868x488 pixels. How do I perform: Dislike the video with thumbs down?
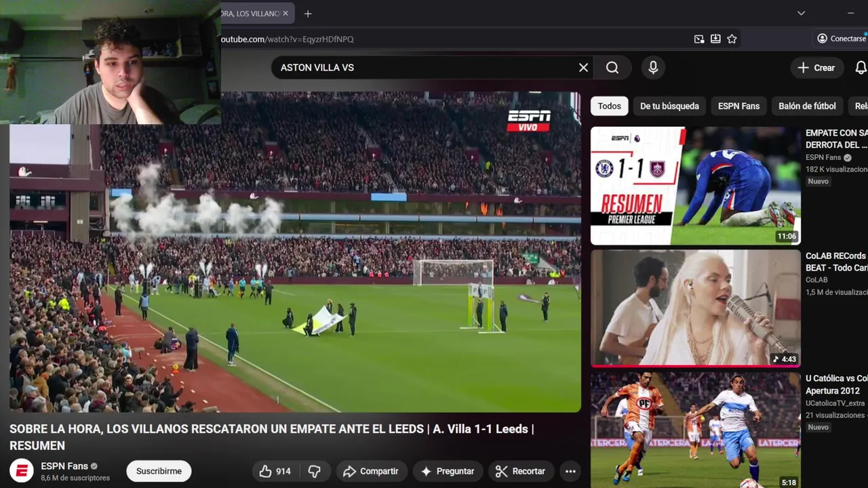pos(315,471)
